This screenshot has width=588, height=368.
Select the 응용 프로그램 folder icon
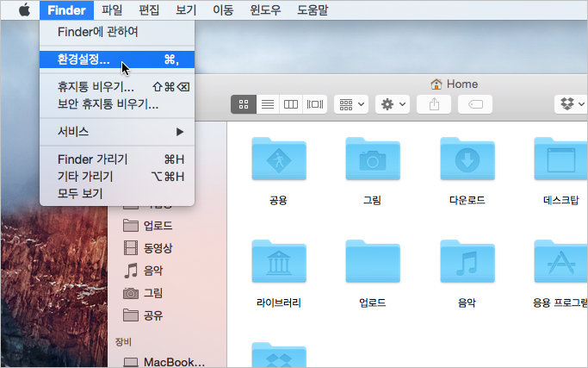tap(560, 262)
